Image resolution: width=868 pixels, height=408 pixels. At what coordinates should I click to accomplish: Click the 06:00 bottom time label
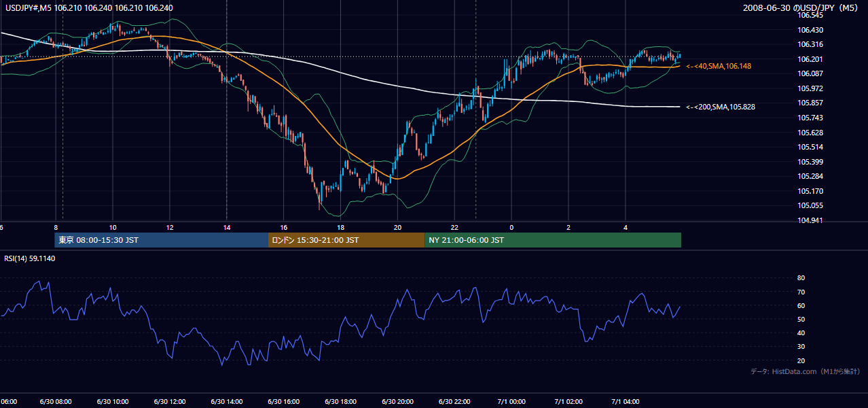[x=9, y=402]
